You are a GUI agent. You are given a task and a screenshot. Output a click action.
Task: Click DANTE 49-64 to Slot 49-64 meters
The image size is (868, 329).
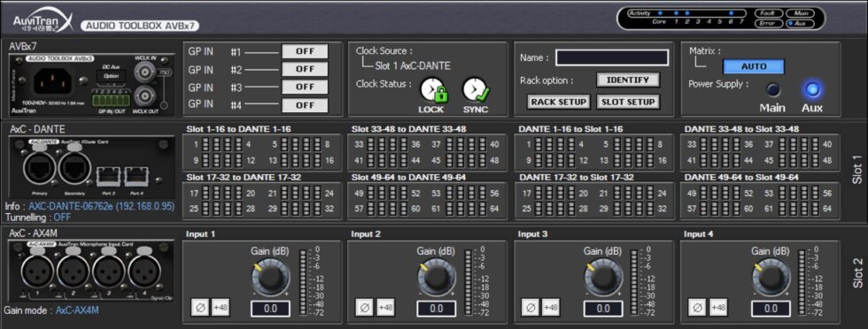(x=760, y=202)
